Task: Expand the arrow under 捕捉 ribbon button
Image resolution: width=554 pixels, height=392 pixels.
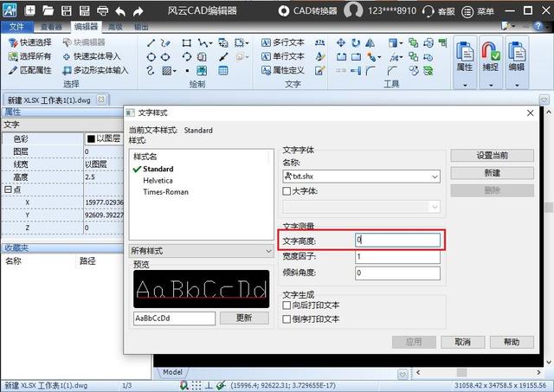Action: click(x=491, y=85)
